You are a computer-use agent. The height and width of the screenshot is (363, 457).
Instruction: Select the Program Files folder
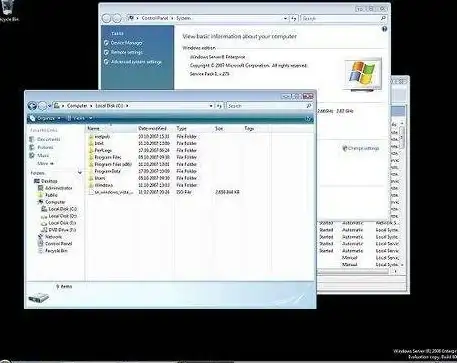pyautogui.click(x=105, y=157)
